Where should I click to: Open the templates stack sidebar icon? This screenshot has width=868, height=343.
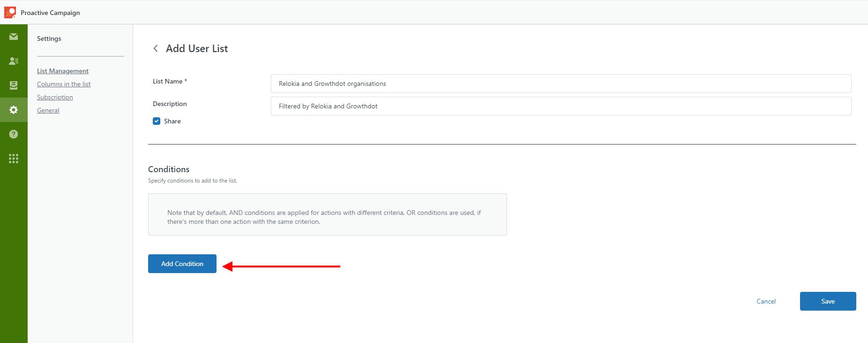coord(14,85)
